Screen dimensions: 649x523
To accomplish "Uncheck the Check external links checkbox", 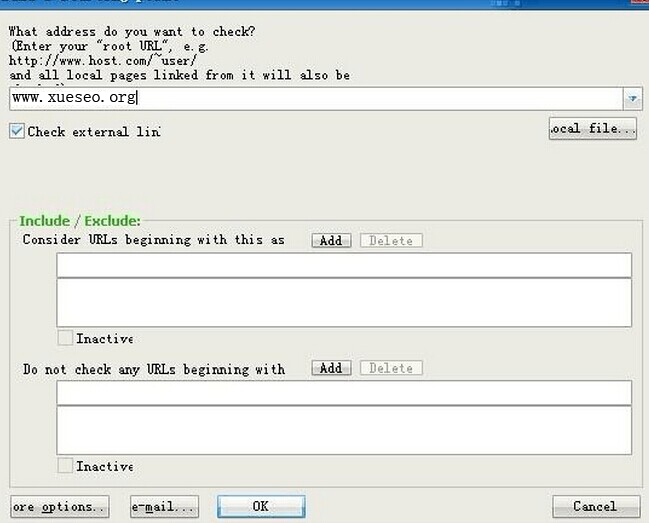I will point(17,131).
